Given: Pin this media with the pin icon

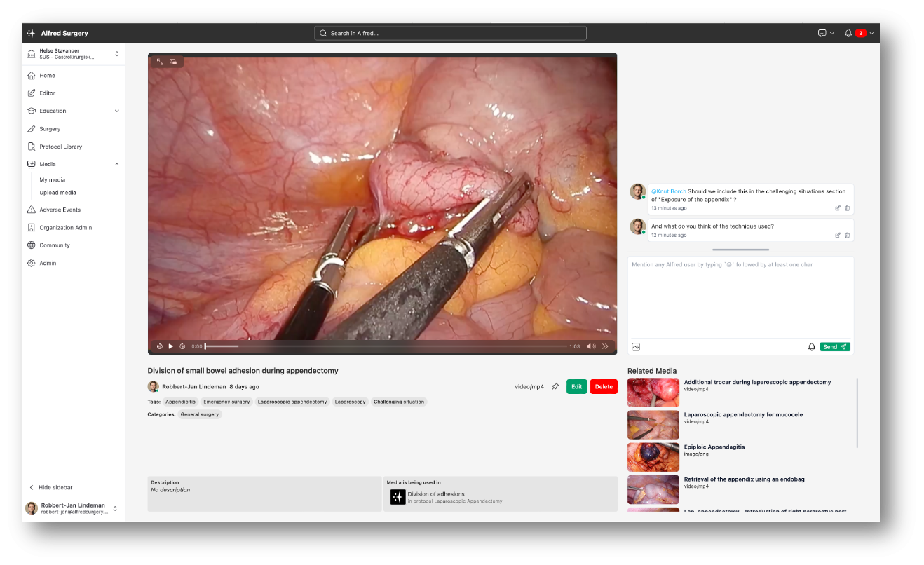Looking at the screenshot, I should (555, 386).
